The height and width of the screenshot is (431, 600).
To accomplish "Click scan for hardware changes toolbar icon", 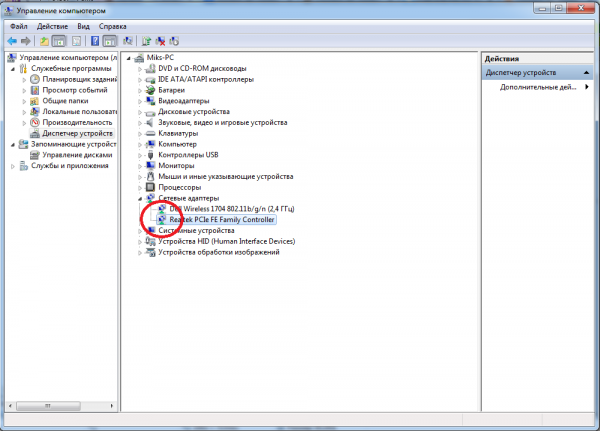I will pyautogui.click(x=127, y=41).
